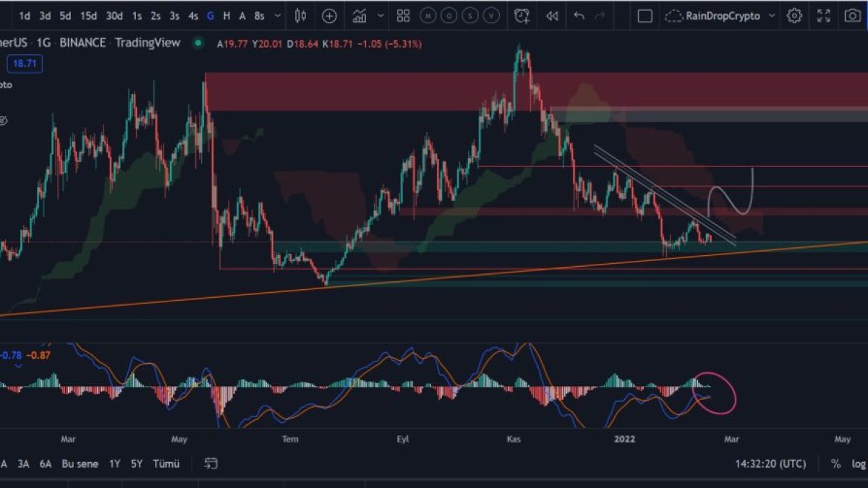This screenshot has width=868, height=488.
Task: Toggle the green market status dot
Action: click(x=197, y=43)
